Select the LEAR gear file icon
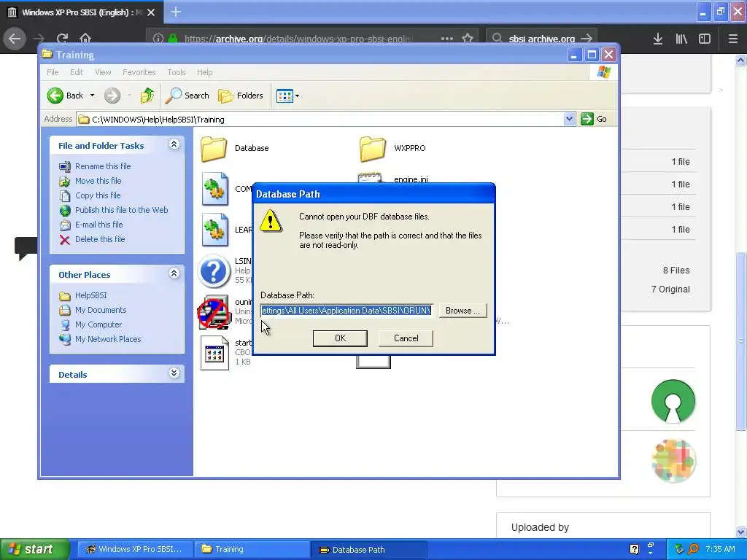 coord(214,230)
